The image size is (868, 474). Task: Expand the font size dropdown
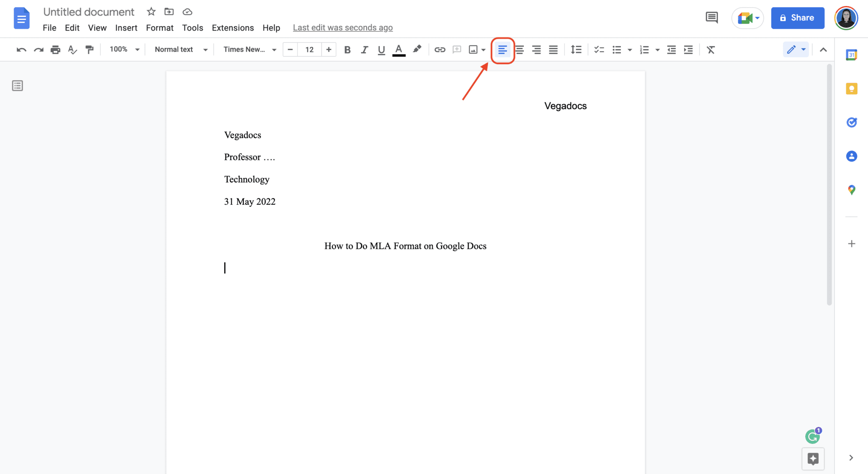(309, 50)
